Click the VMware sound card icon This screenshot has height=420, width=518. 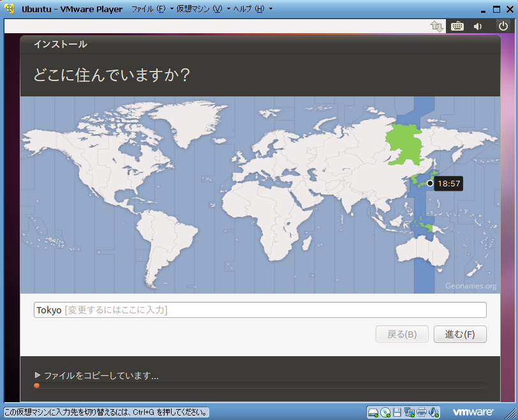pyautogui.click(x=434, y=412)
